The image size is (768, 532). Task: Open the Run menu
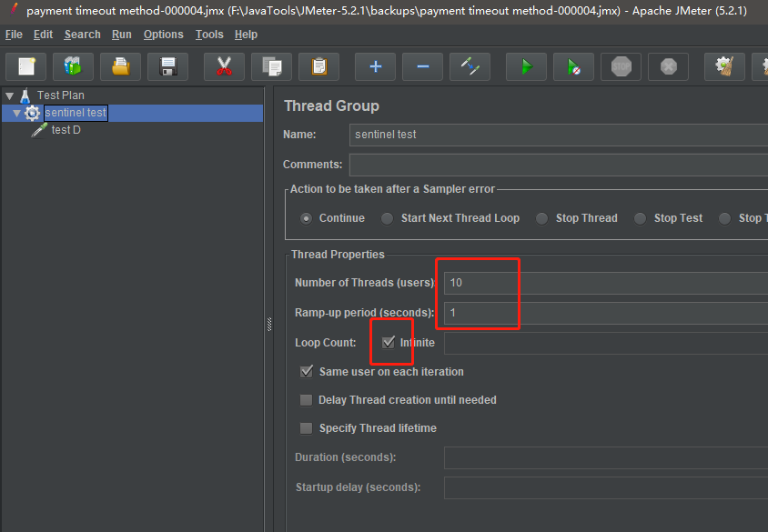tap(121, 35)
